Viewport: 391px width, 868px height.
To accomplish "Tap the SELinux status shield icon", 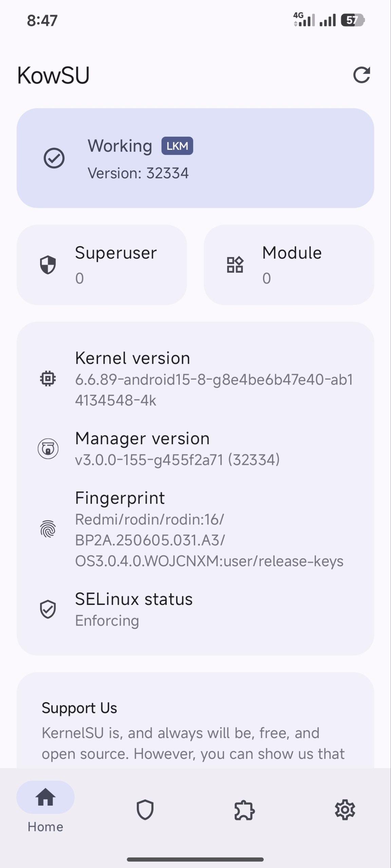I will pyautogui.click(x=48, y=609).
